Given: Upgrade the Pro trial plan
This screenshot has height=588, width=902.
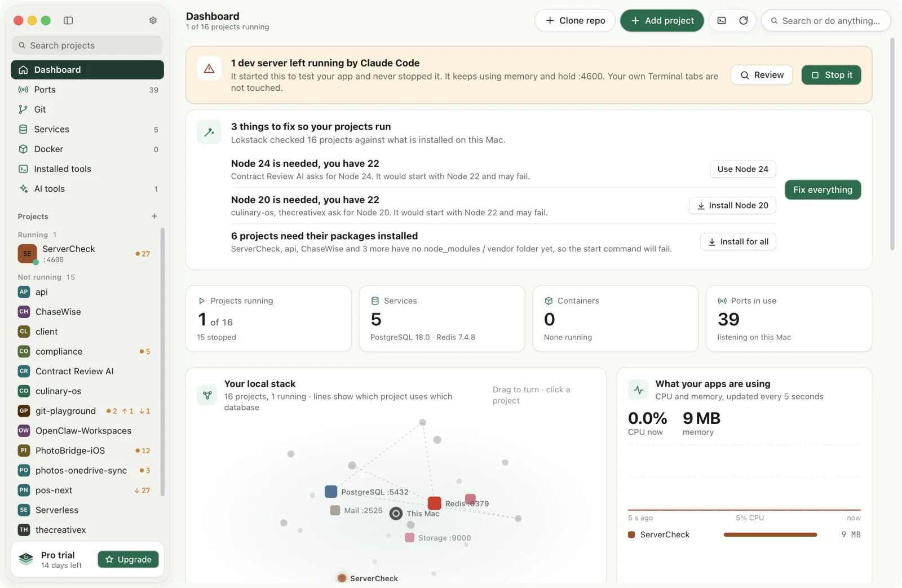Looking at the screenshot, I should pos(129,559).
